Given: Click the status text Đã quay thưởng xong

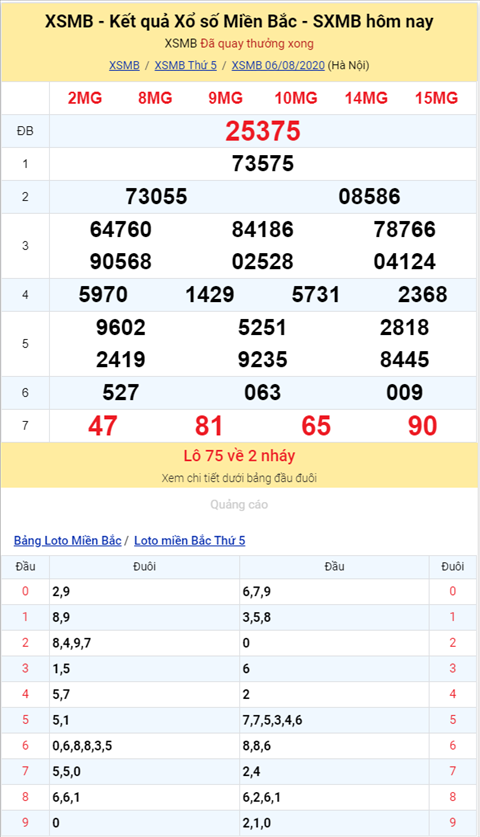Looking at the screenshot, I should click(257, 44).
